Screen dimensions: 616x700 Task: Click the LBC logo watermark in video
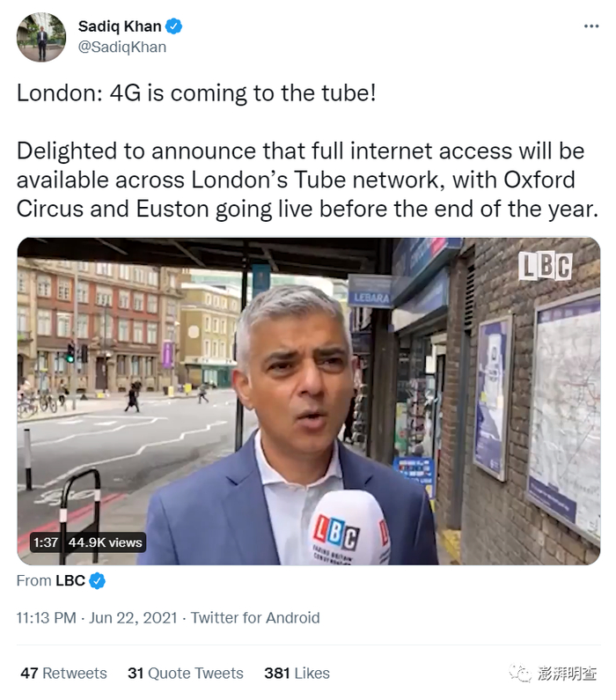pos(545,266)
